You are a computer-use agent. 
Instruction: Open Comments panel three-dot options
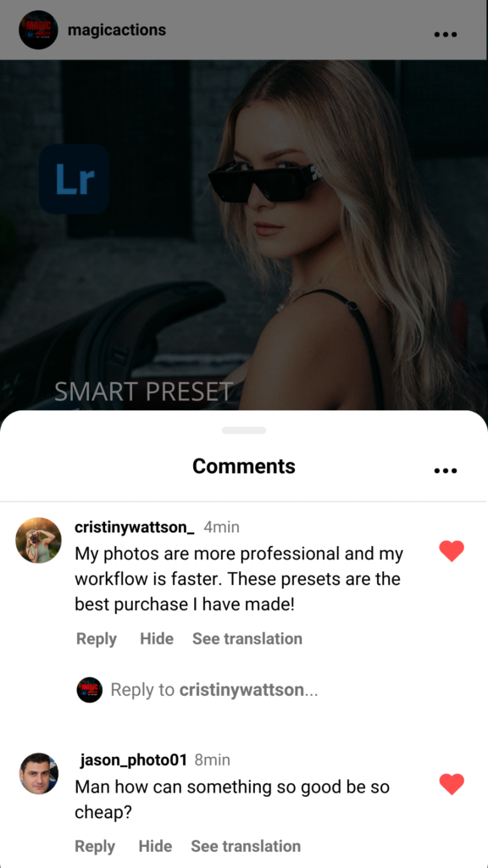pos(446,470)
